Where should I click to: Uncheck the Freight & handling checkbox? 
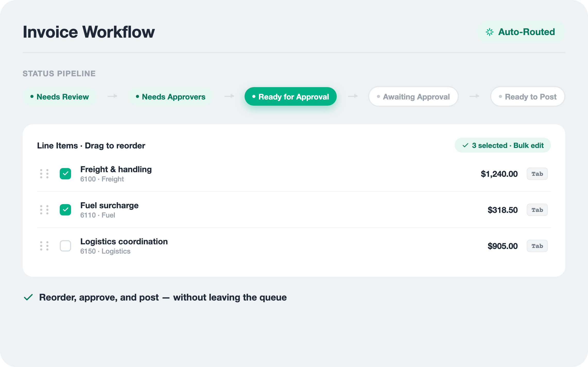click(x=65, y=174)
